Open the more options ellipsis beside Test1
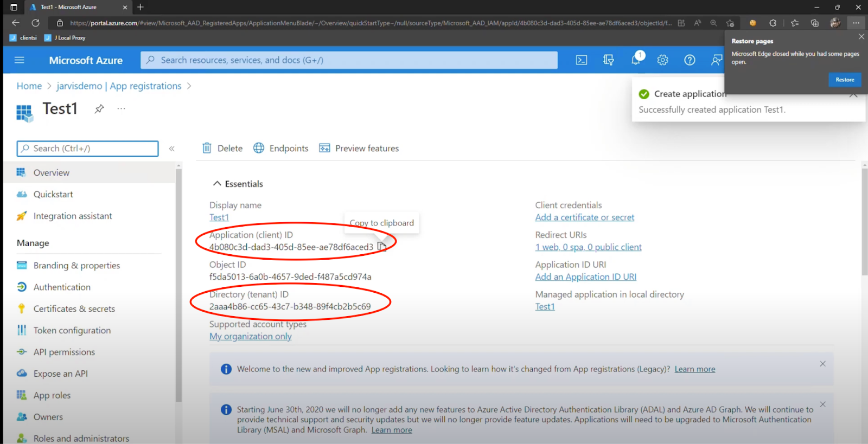This screenshot has width=868, height=444. tap(121, 109)
